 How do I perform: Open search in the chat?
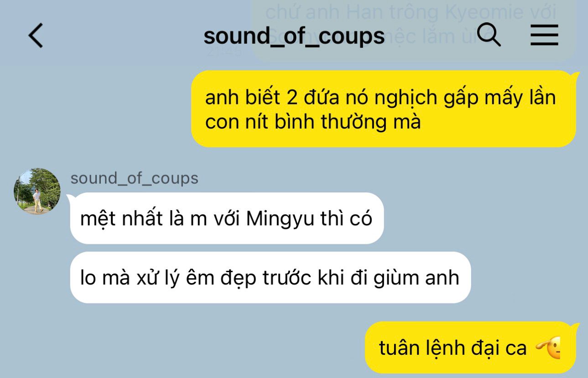click(489, 35)
